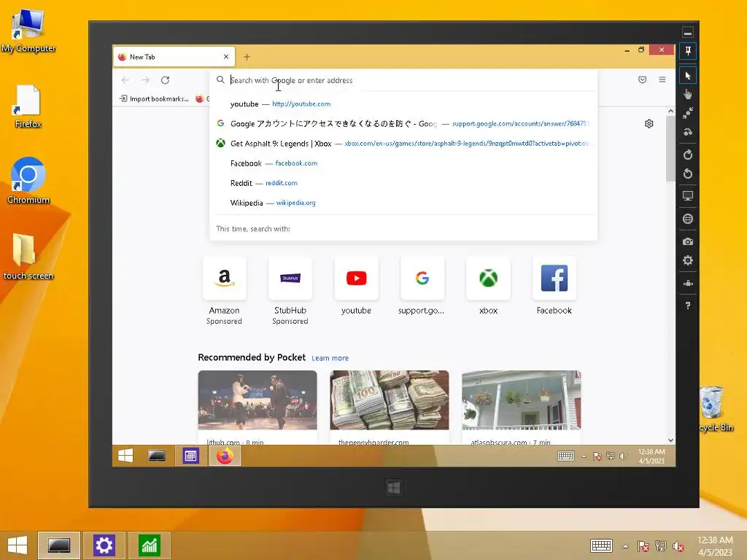Choose Get Asphalt 9: Legends Xbox suggestion

[403, 144]
